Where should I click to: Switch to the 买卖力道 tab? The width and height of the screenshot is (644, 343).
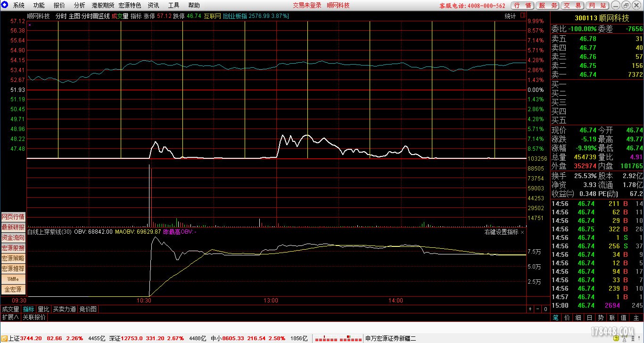(x=64, y=309)
